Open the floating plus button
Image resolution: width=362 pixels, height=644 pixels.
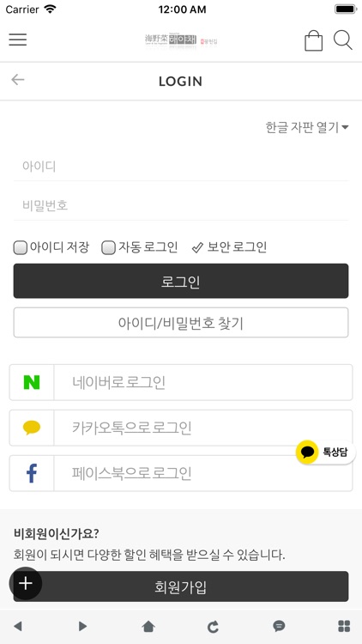pyautogui.click(x=26, y=583)
